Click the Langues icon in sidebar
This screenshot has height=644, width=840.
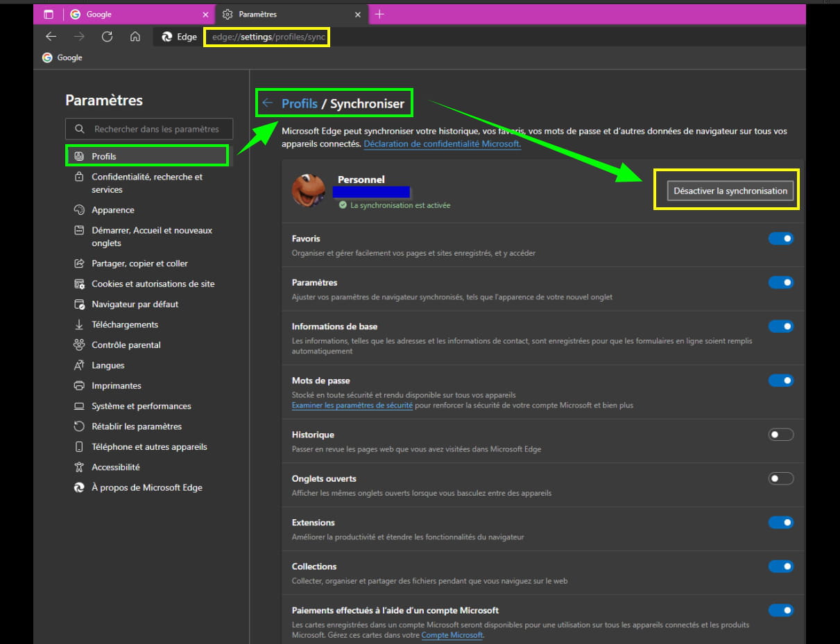click(79, 365)
